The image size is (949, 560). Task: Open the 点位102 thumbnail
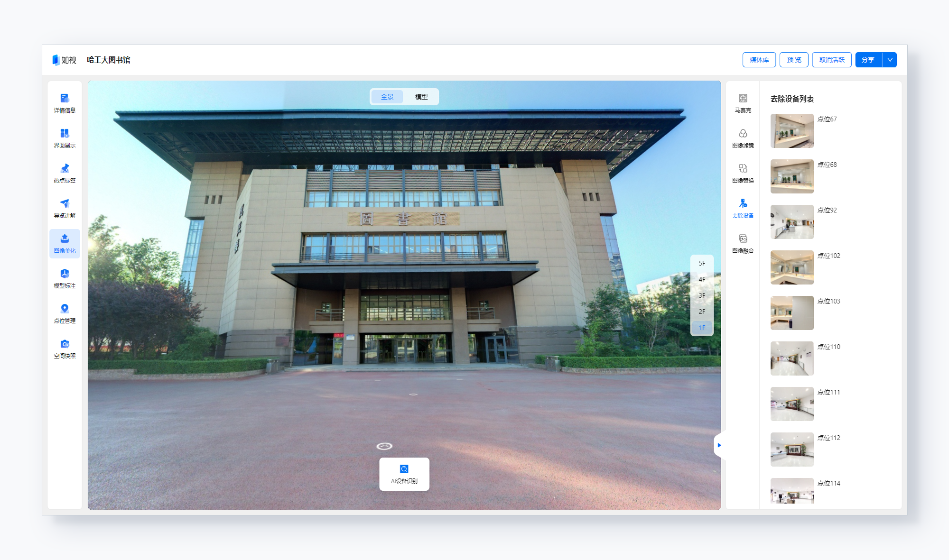pos(792,267)
